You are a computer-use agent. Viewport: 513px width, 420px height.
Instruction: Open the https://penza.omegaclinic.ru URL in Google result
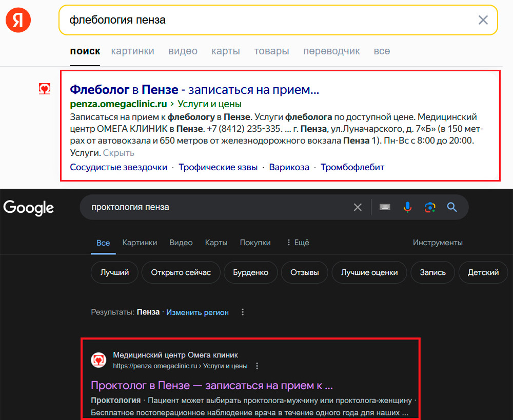(x=155, y=366)
